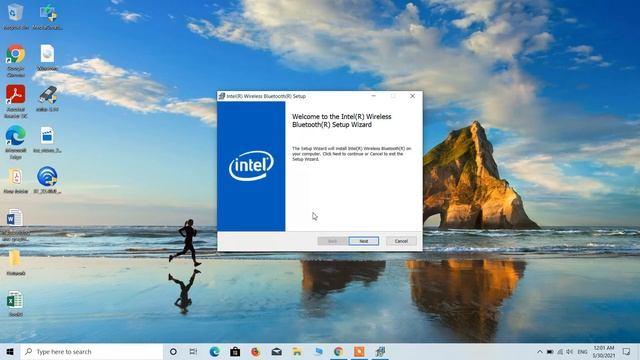
Task: Minimize the Intel Bluetooth Setup window
Action: pyautogui.click(x=373, y=96)
